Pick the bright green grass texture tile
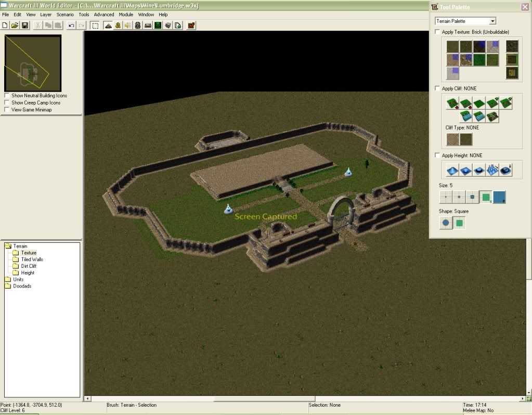Screen dimensions: 532x415 click(x=479, y=60)
